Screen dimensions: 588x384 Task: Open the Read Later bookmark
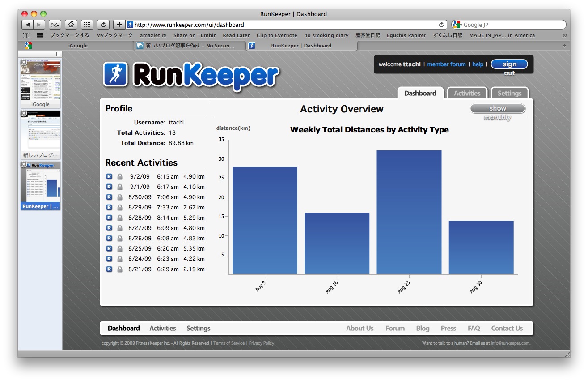click(236, 35)
